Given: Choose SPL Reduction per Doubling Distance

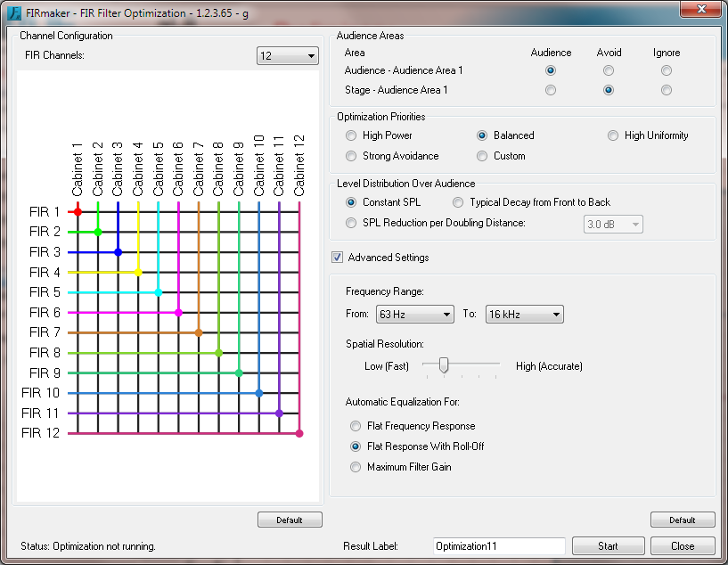Looking at the screenshot, I should tap(351, 223).
